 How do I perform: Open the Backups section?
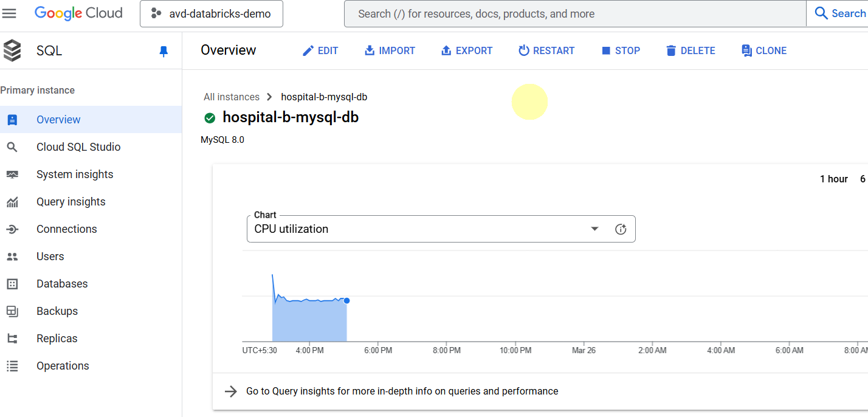[57, 311]
